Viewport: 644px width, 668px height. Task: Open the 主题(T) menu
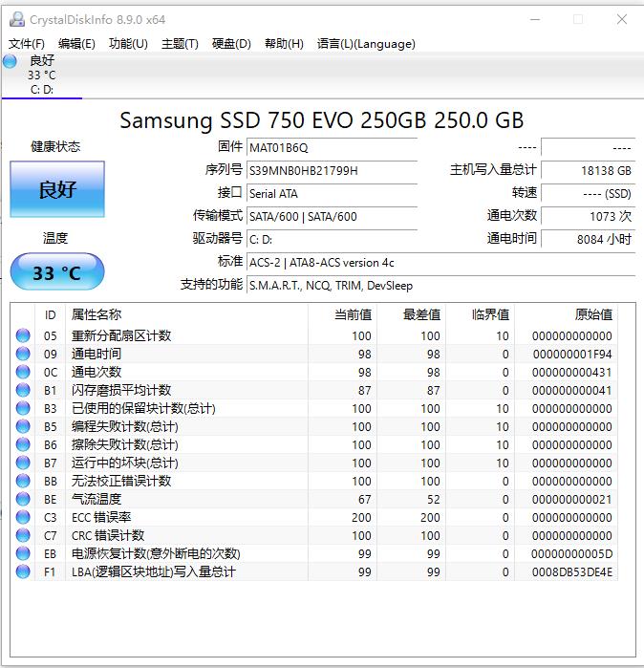point(180,44)
